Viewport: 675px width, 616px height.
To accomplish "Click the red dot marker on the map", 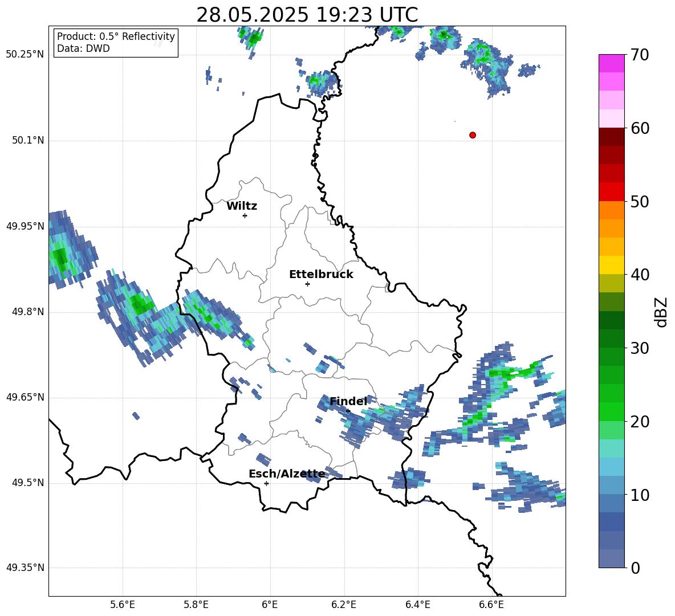I will pyautogui.click(x=473, y=135).
